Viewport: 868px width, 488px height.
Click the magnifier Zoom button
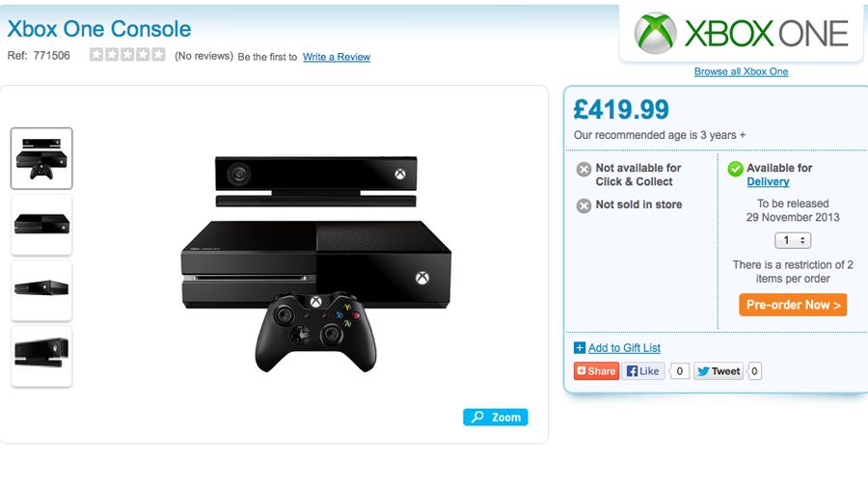[x=496, y=418]
